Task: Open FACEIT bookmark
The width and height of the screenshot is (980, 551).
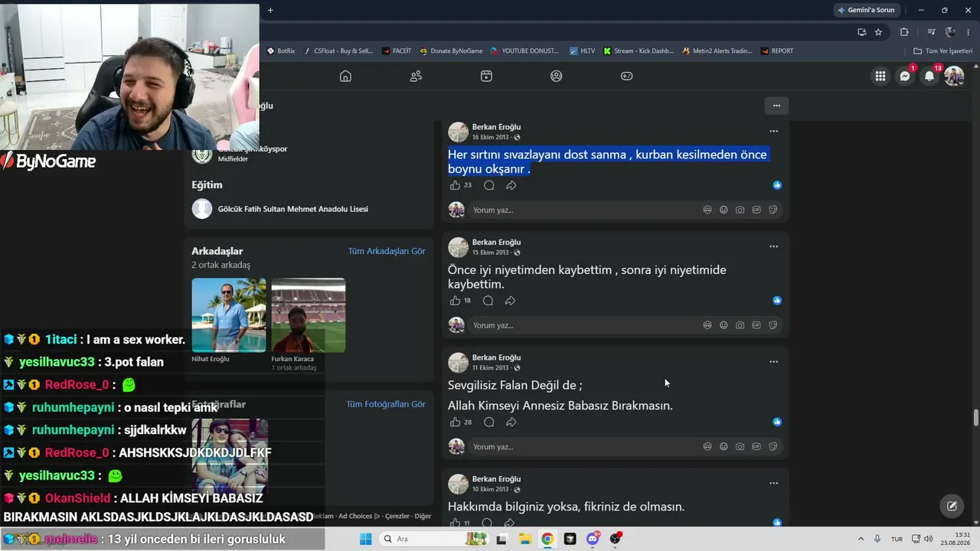Action: 397,51
